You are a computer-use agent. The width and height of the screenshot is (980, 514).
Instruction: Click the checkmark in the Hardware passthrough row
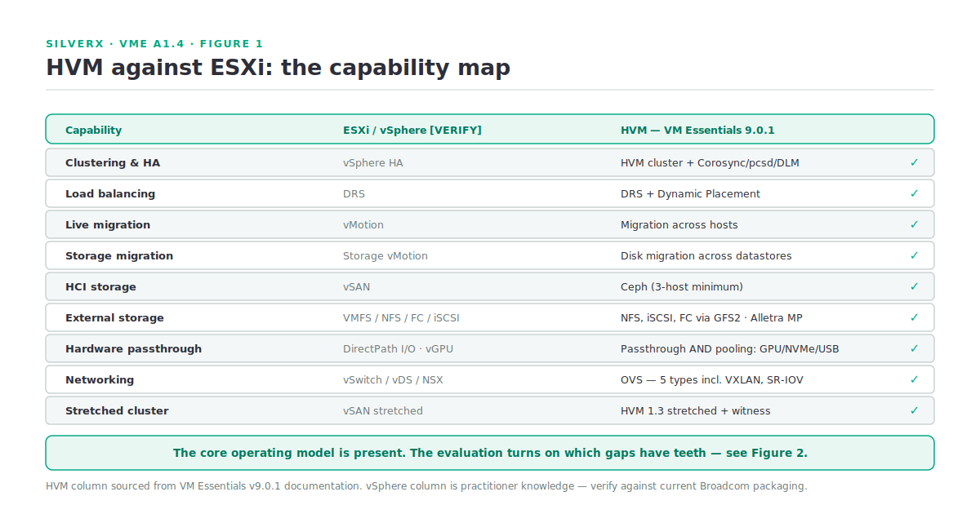click(x=914, y=348)
